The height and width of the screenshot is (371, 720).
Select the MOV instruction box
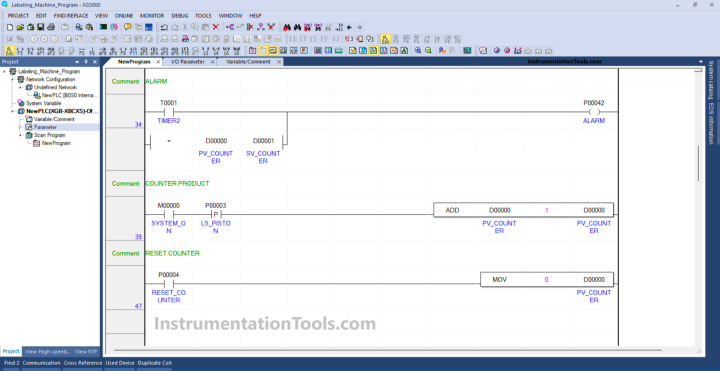click(547, 280)
